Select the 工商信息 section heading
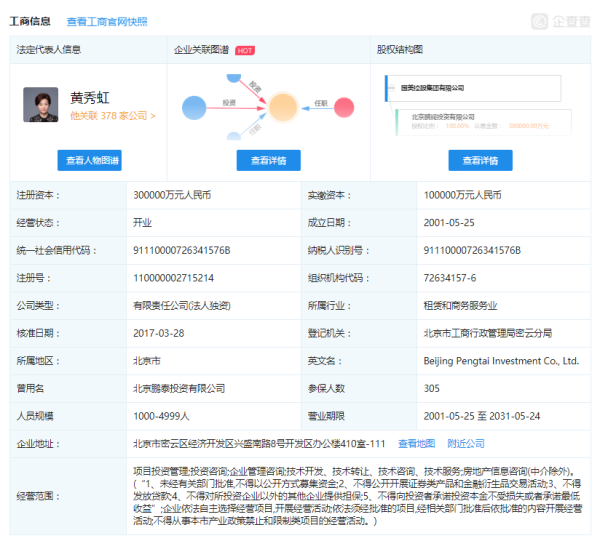Viewport: 600px width, 549px height. pos(32,21)
